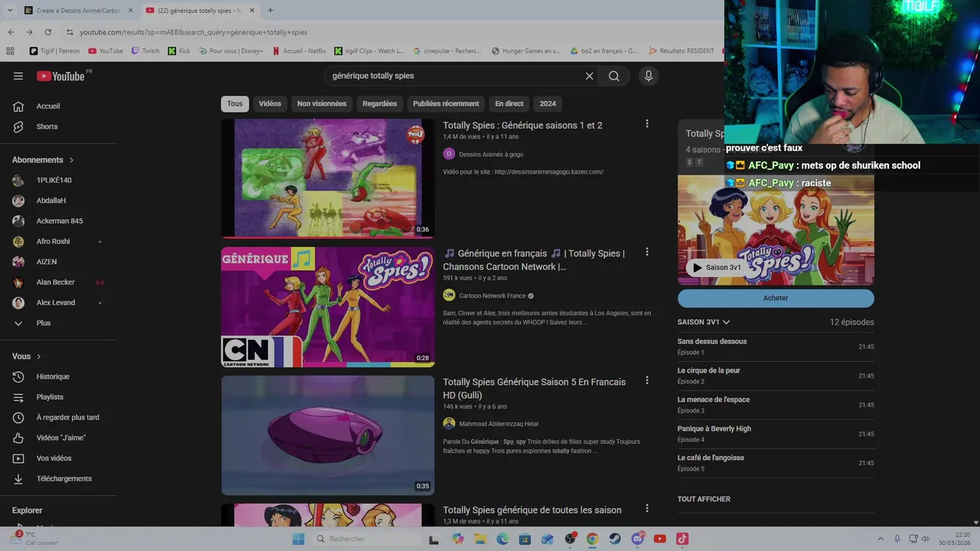Select the Vidéos filter chip
This screenshot has width=980, height=551.
click(269, 103)
